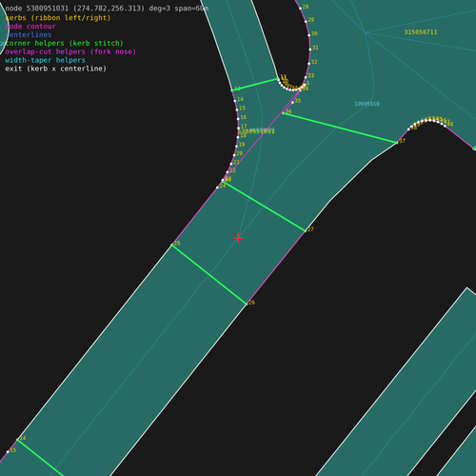Click contour vertex label 35
The image size is (476, 476).
click(298, 101)
